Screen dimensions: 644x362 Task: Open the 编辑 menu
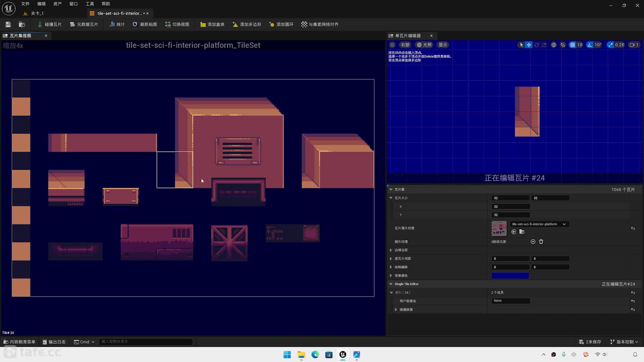(x=41, y=4)
